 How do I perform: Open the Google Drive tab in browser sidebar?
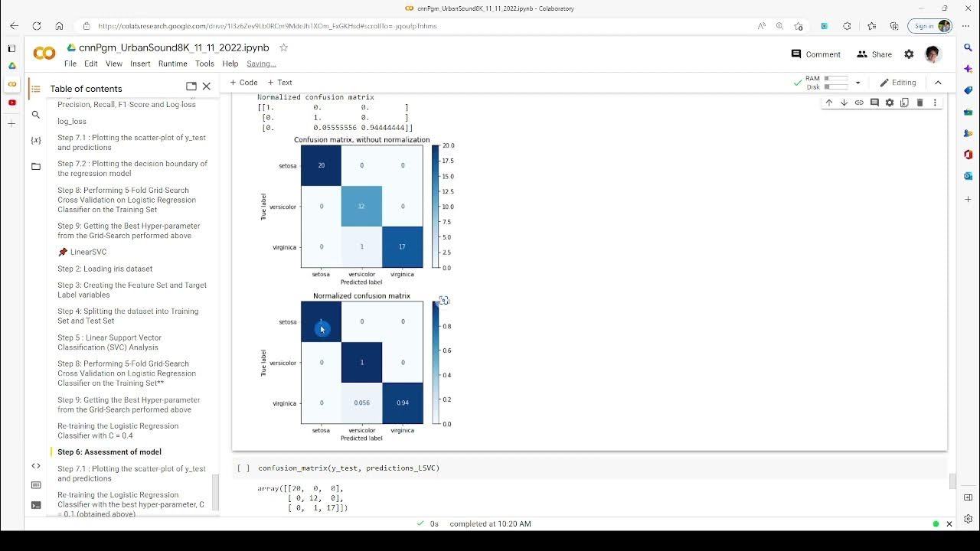pos(11,66)
